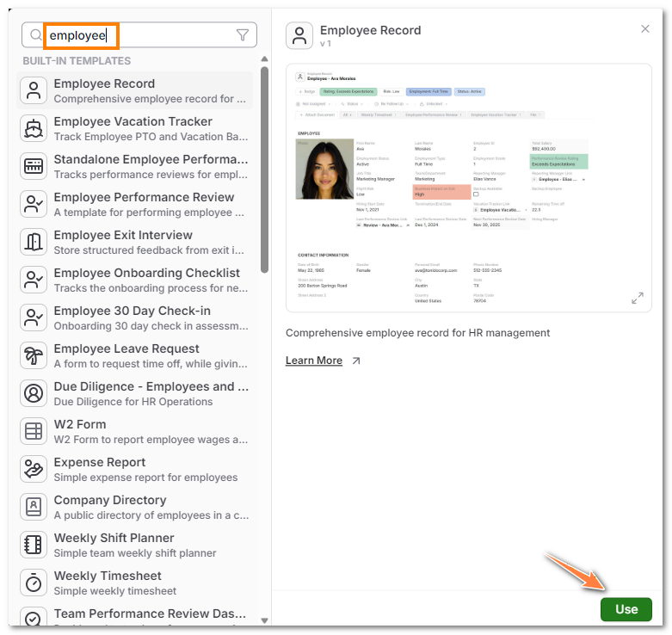The width and height of the screenshot is (672, 635).
Task: Select the Expense Report hand-coin icon
Action: (34, 469)
